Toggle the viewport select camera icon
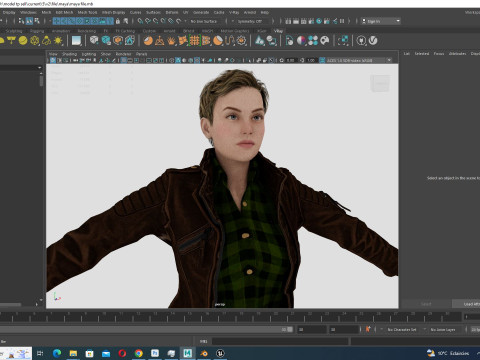 pyautogui.click(x=53, y=60)
